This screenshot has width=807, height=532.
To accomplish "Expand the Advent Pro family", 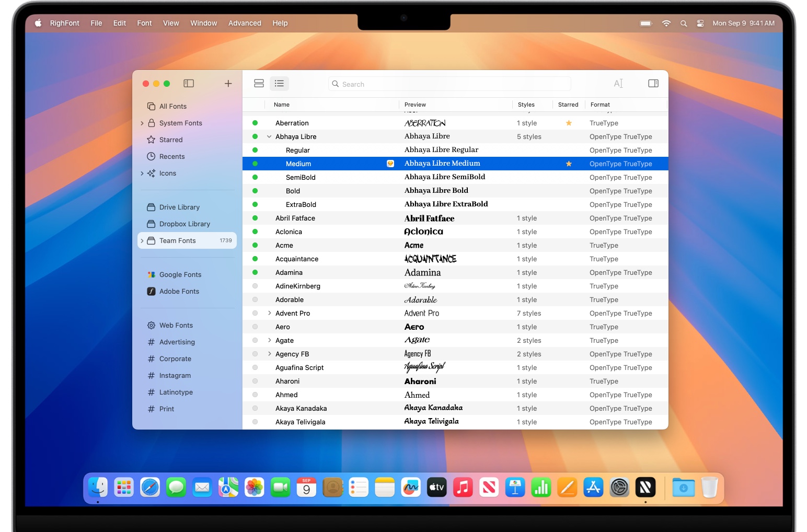I will (x=269, y=313).
